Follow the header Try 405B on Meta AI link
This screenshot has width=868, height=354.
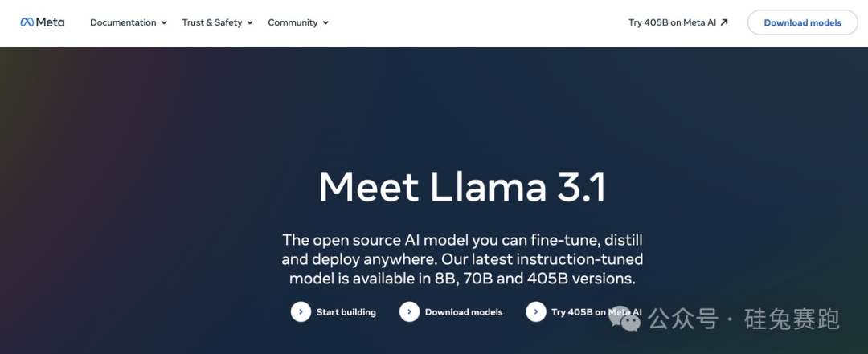click(x=673, y=22)
